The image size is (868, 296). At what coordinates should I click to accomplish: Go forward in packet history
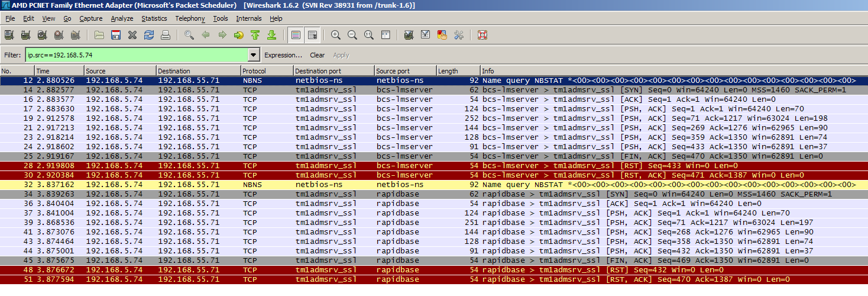pyautogui.click(x=222, y=35)
